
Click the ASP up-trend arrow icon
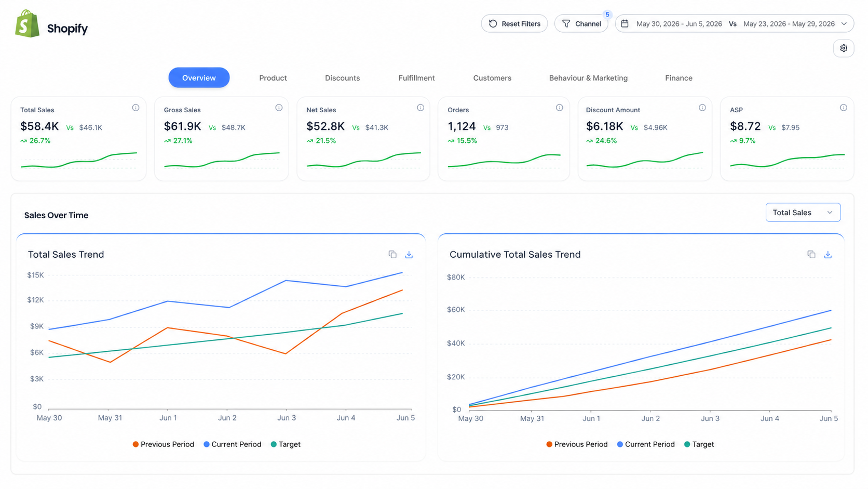pos(733,141)
